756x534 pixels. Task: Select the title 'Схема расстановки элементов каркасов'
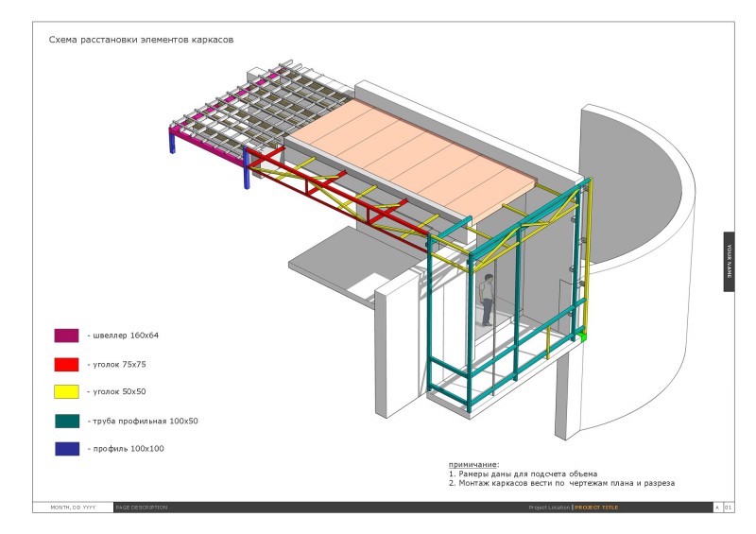[141, 40]
